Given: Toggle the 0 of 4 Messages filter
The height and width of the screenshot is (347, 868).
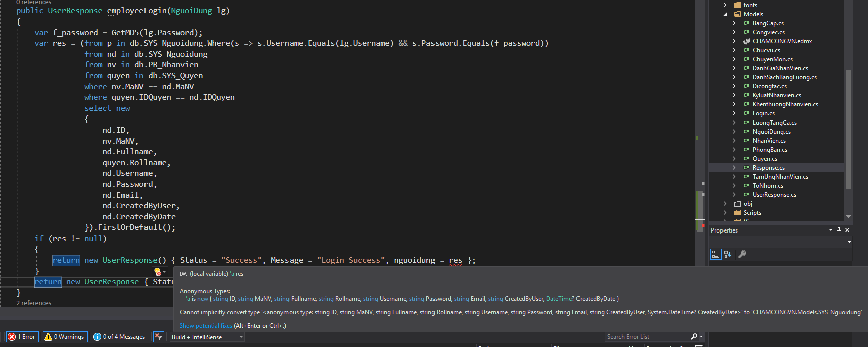Looking at the screenshot, I should (119, 337).
